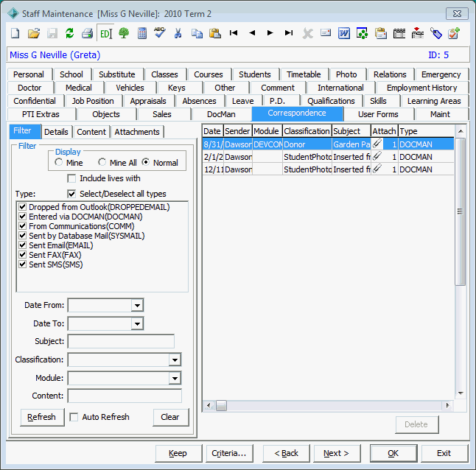Open the Criteria... button
Screen dimensions: 476x470
click(x=229, y=453)
